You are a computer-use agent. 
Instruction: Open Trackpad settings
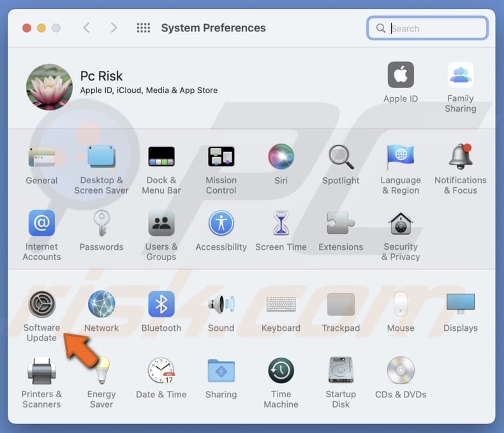coord(341,304)
